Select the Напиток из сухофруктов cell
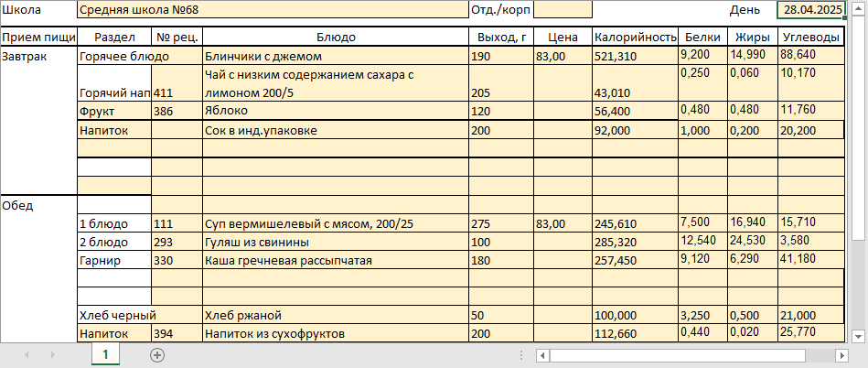 pos(336,333)
